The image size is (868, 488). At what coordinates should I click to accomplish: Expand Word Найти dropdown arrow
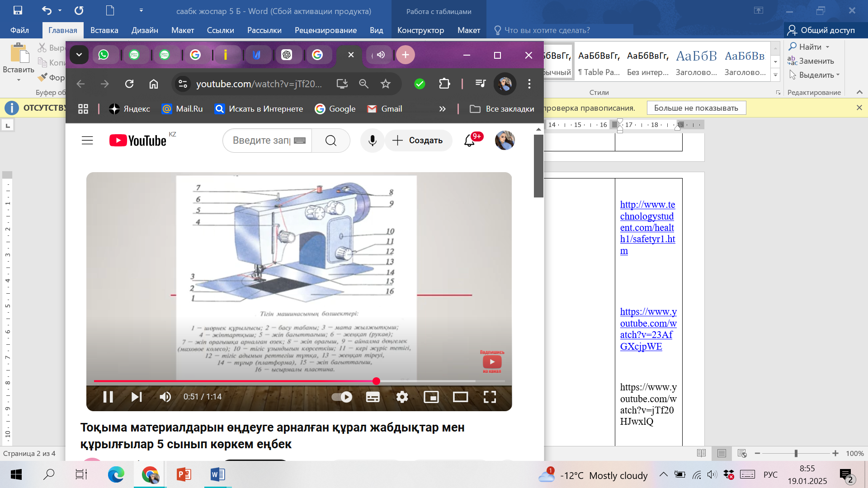click(x=828, y=47)
